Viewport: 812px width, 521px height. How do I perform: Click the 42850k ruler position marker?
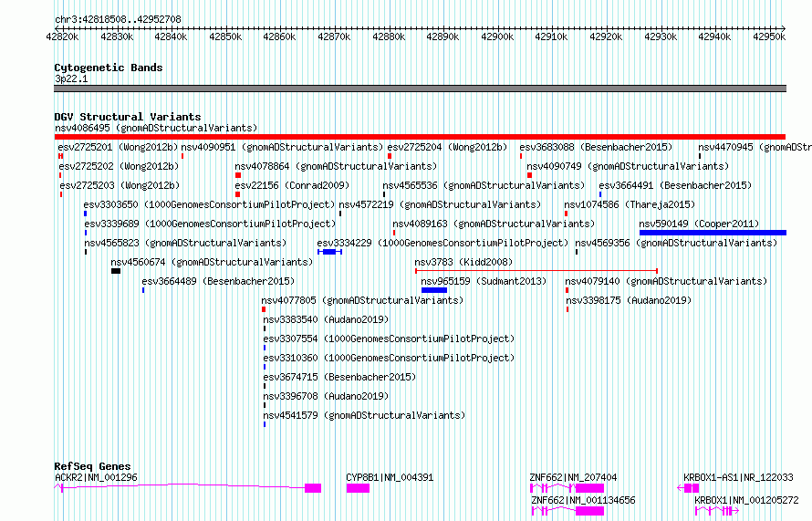225,36
